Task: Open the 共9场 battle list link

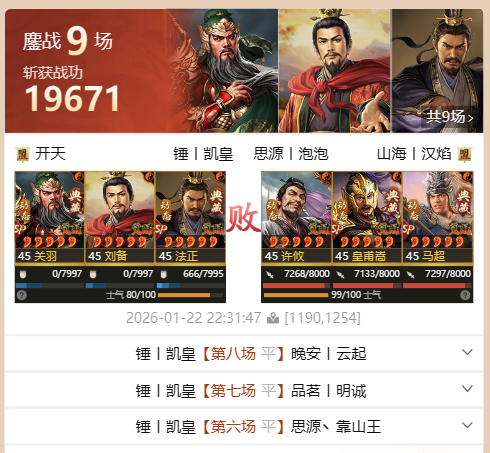Action: (x=449, y=117)
